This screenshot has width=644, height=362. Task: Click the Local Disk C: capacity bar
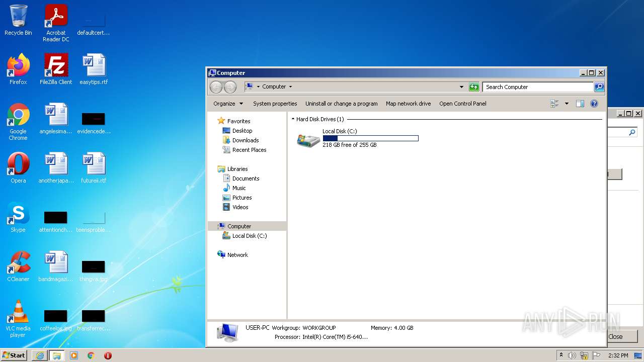point(370,138)
